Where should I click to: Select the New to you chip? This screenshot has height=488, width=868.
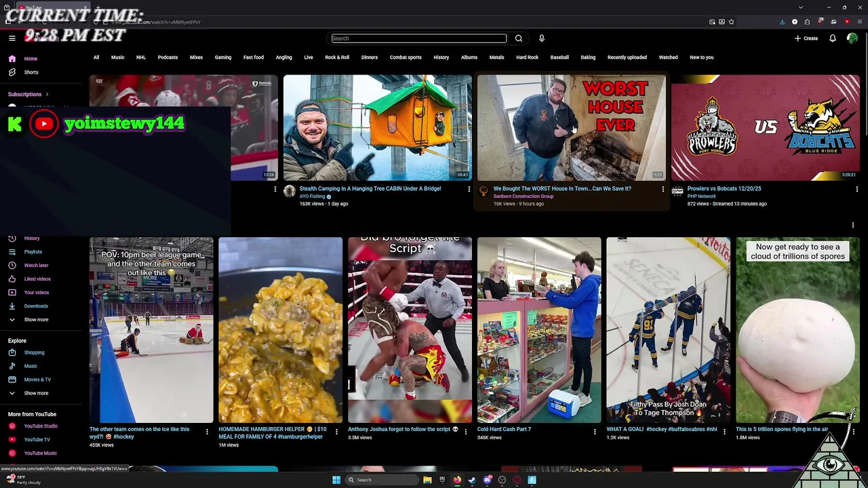pyautogui.click(x=702, y=58)
